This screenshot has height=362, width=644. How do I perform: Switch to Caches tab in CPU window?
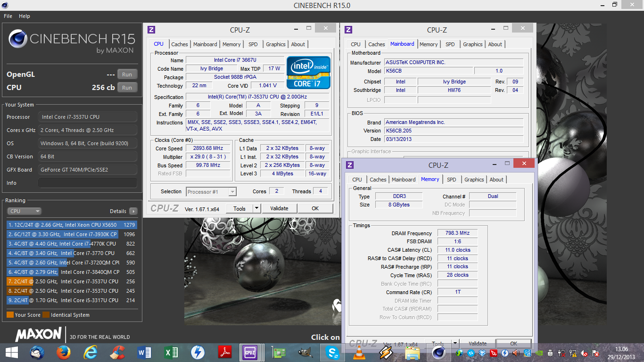click(x=180, y=44)
